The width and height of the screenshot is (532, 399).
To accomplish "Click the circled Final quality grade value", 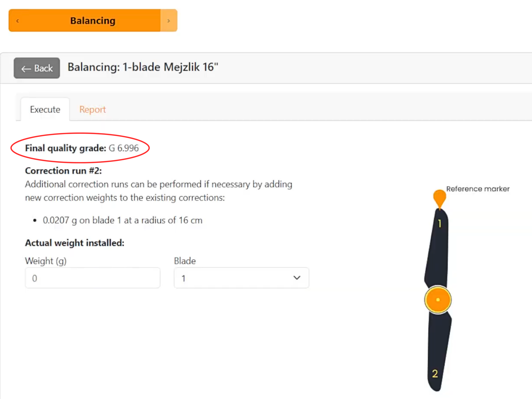I will pos(124,148).
